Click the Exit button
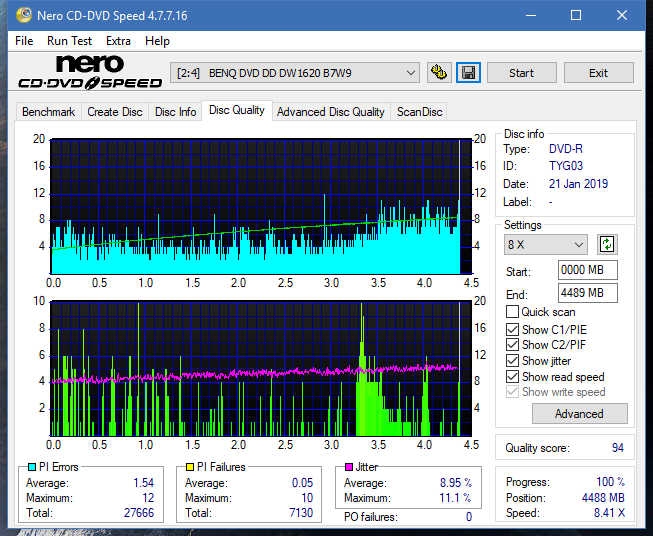Screen dimensions: 653x536 coord(598,73)
